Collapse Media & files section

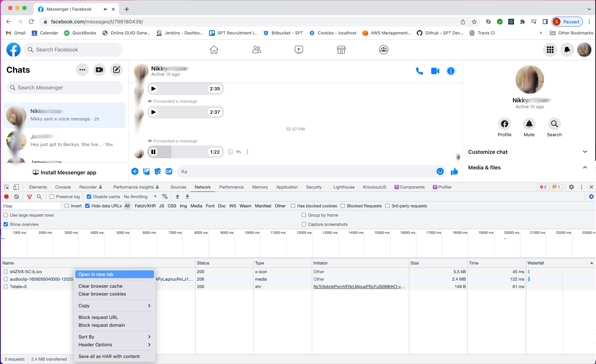point(527,167)
